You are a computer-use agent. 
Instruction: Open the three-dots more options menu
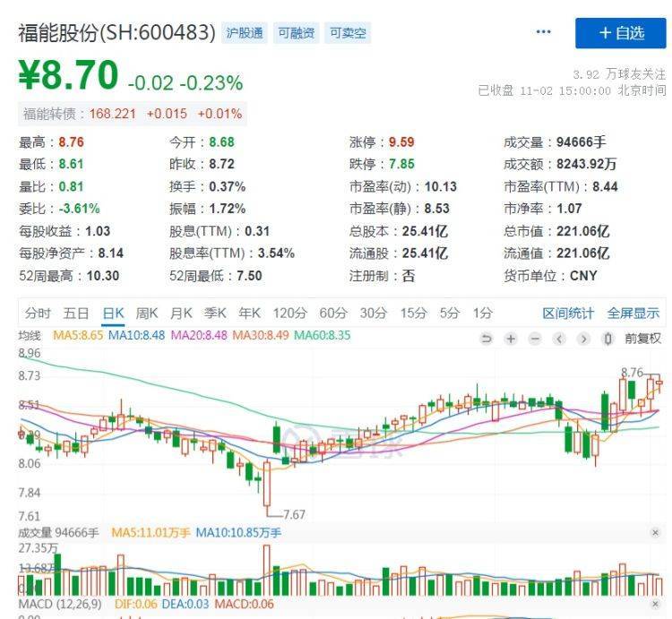pos(543,32)
